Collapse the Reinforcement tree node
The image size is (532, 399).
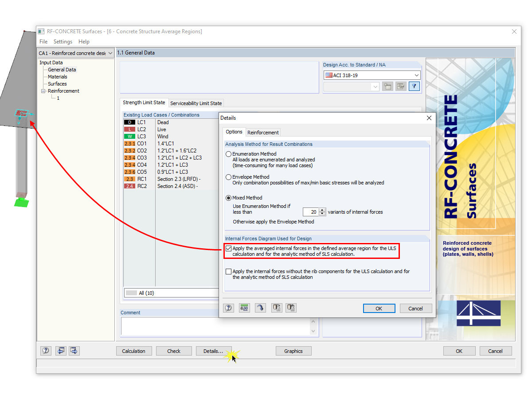coord(43,91)
